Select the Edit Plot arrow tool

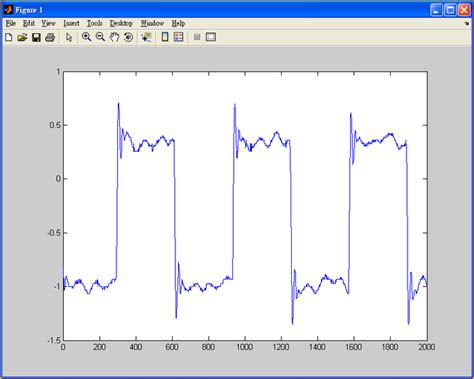[x=69, y=37]
